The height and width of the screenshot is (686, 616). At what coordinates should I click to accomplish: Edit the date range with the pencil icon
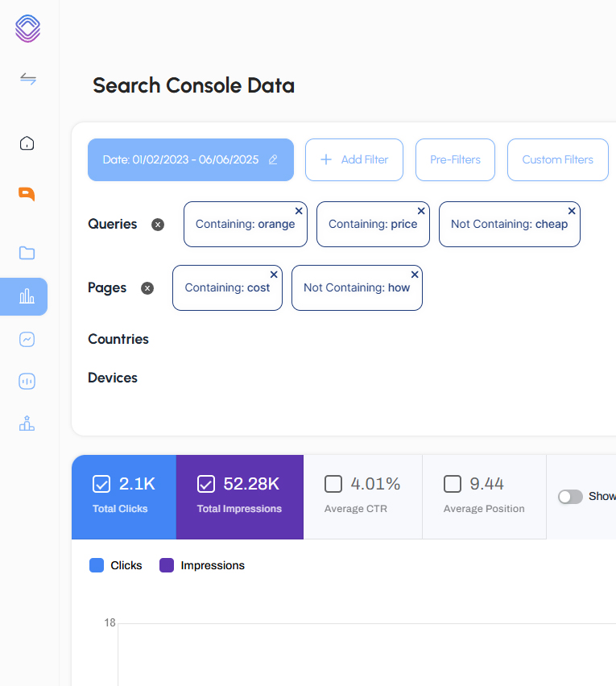click(273, 160)
